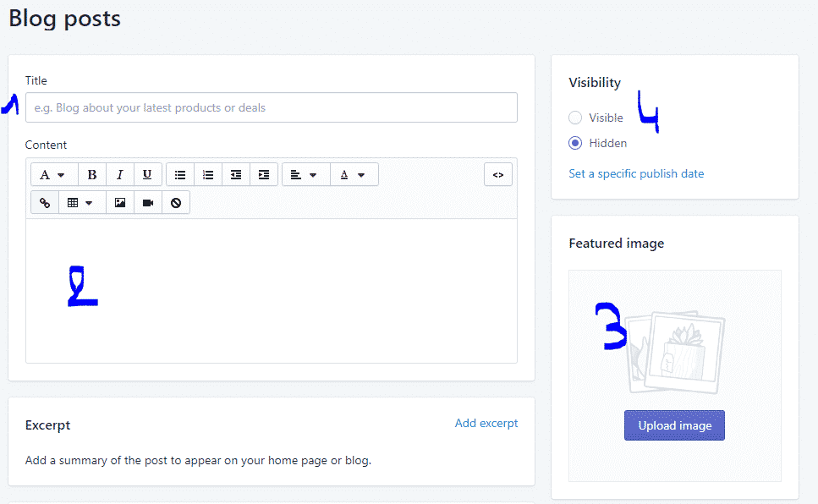Select the Hidden radio option
The image size is (818, 504).
pos(575,143)
